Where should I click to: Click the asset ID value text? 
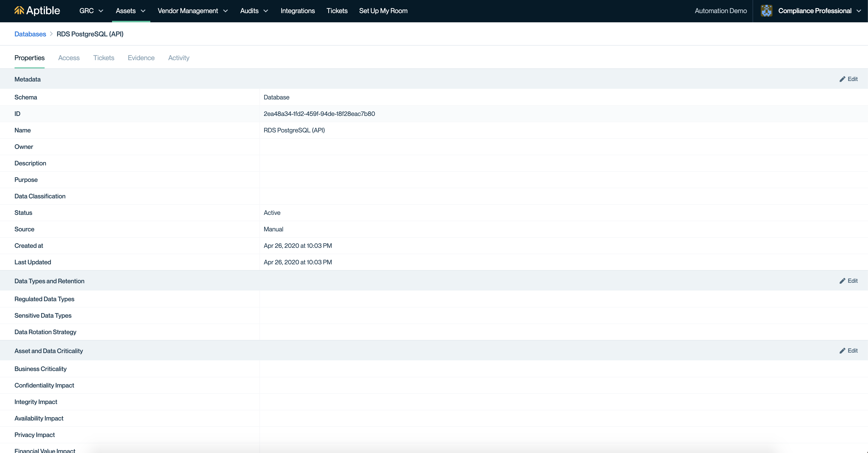(319, 114)
